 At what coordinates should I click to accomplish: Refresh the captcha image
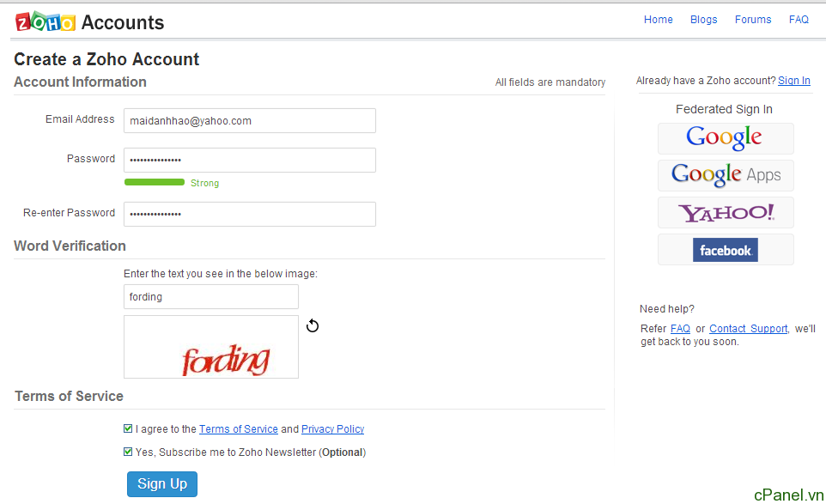(x=313, y=326)
